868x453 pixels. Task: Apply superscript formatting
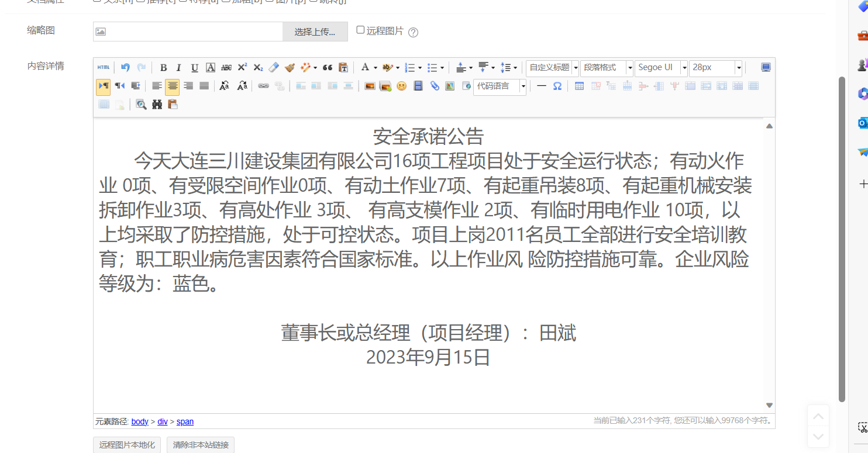[242, 67]
